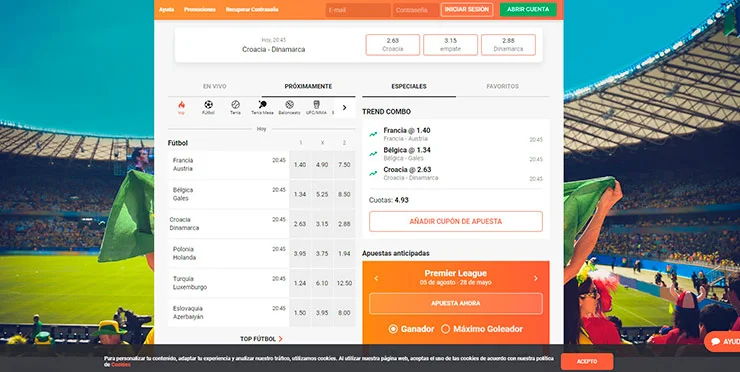Image resolution: width=740 pixels, height=372 pixels.
Task: Click trend arrow icon beside Bélgica @ 1.34
Action: (373, 154)
